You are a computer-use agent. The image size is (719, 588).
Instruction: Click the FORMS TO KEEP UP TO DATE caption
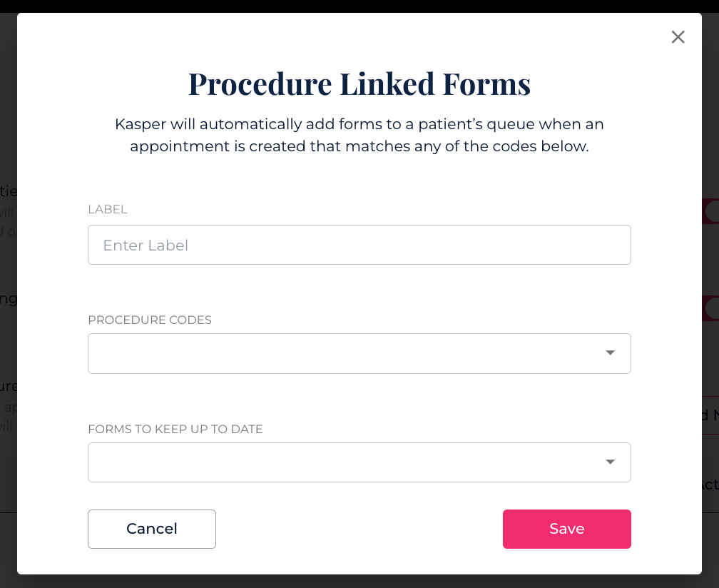(175, 429)
